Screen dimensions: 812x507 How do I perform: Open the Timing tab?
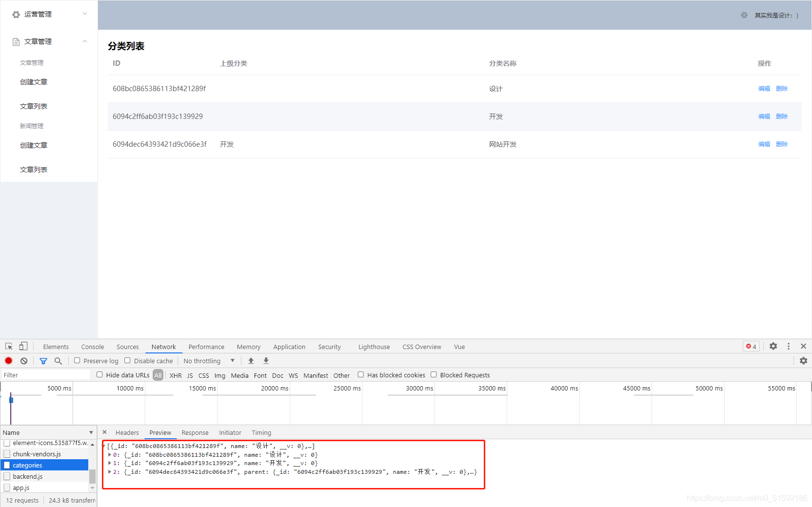point(261,432)
